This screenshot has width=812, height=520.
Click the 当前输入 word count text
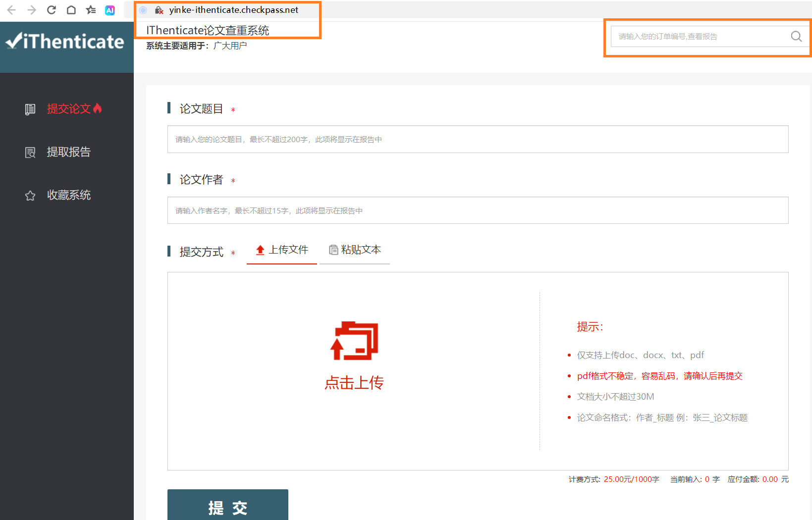695,479
